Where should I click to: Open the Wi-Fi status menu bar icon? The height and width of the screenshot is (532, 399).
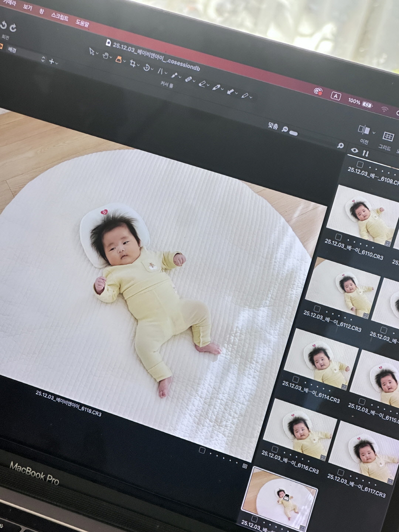[x=385, y=109]
